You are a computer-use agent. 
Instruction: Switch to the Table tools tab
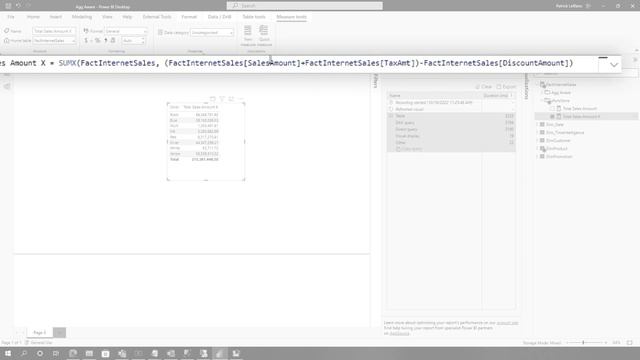tap(253, 17)
